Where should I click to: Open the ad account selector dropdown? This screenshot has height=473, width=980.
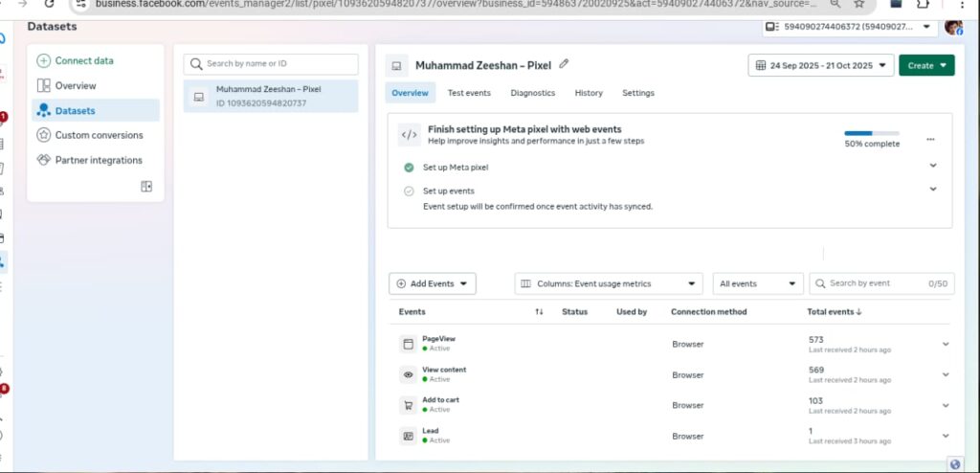(x=850, y=27)
